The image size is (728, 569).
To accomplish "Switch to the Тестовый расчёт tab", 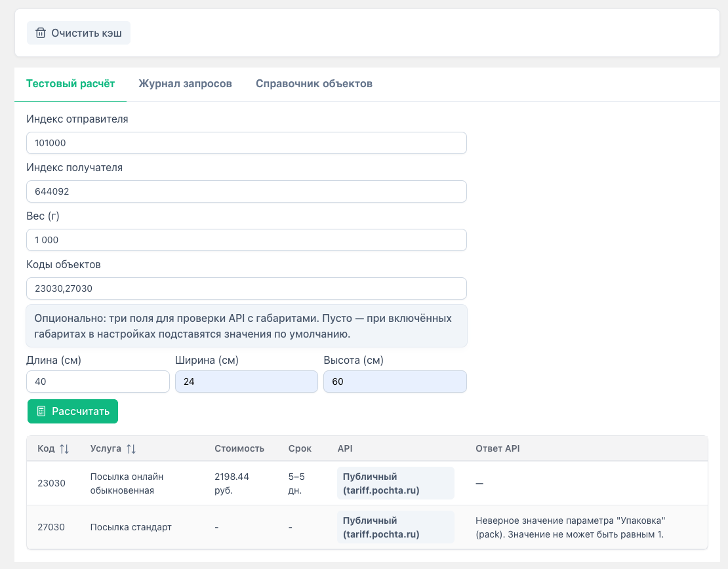I will click(70, 84).
